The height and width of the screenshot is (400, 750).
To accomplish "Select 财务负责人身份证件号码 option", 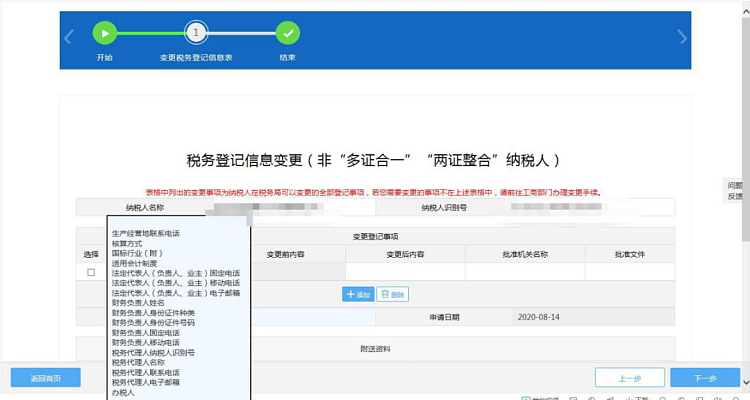I will (153, 322).
